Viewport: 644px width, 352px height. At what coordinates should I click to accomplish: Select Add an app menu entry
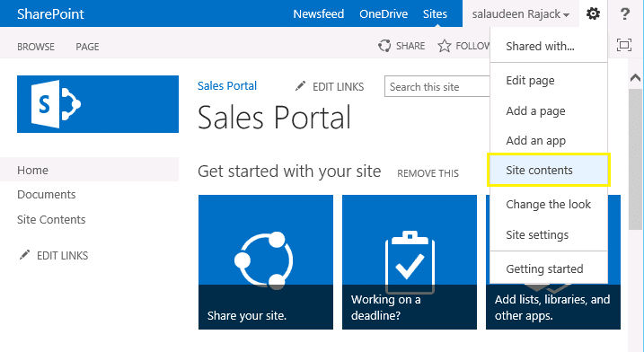(x=549, y=140)
